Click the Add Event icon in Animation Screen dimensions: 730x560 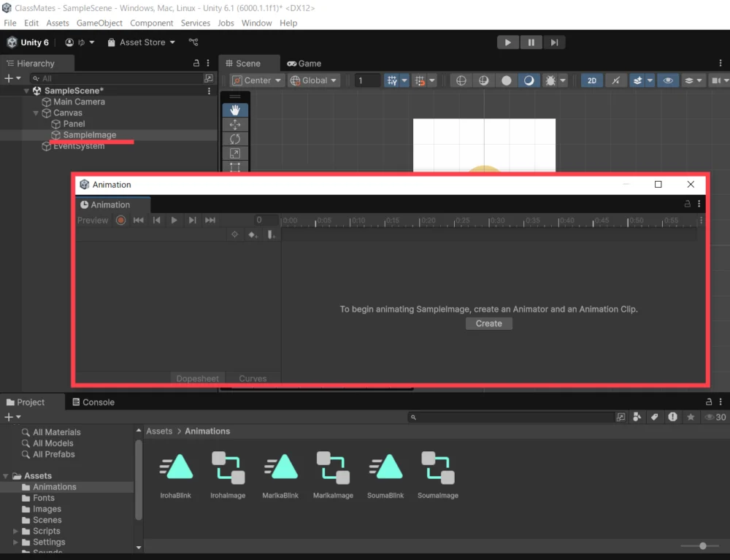click(x=271, y=234)
